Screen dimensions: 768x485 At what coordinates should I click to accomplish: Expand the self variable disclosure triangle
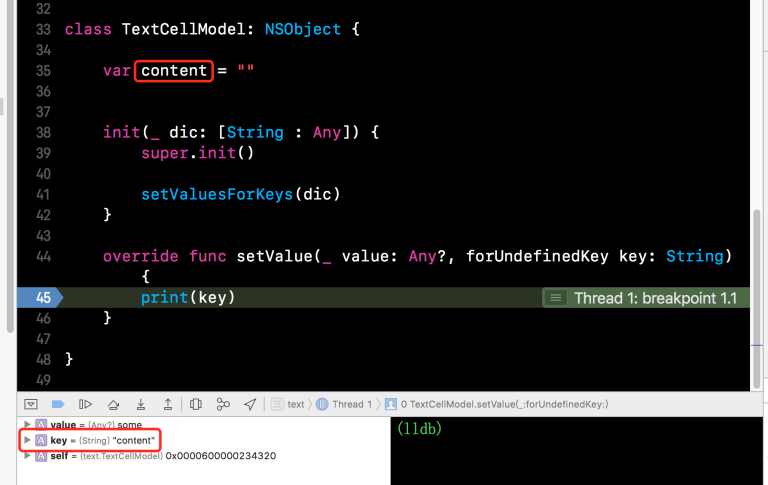(28, 455)
